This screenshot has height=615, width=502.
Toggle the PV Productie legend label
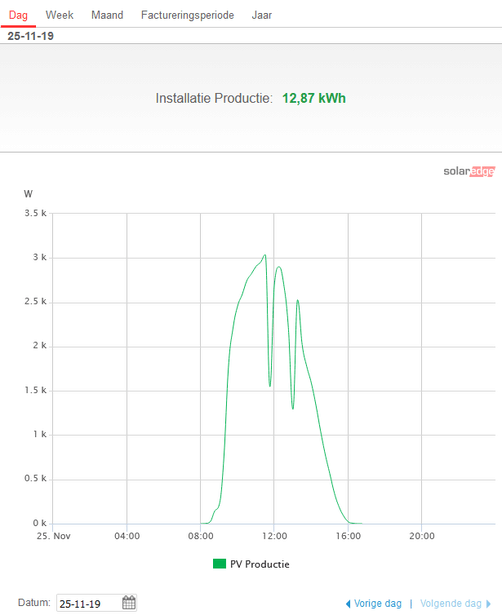click(x=260, y=564)
